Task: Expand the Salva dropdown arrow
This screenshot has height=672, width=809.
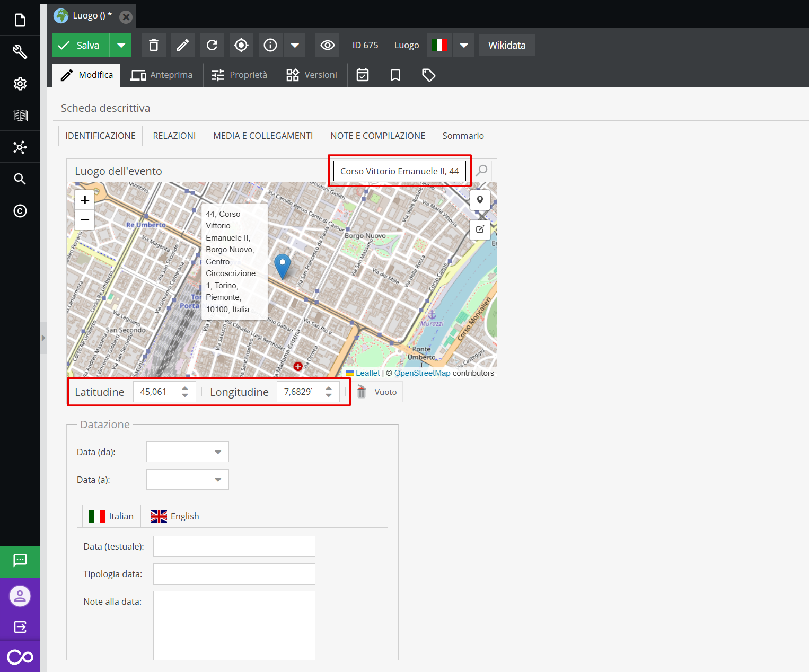Action: pos(121,46)
